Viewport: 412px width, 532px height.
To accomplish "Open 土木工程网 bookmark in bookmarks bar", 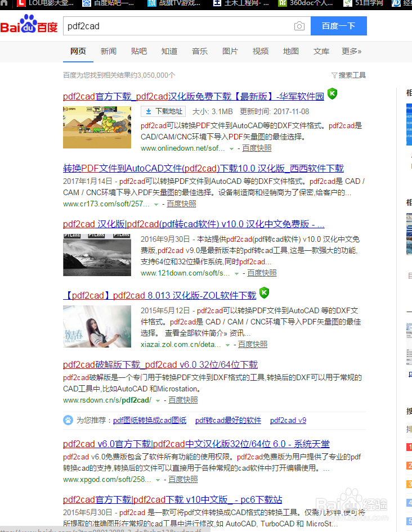I will click(241, 3).
